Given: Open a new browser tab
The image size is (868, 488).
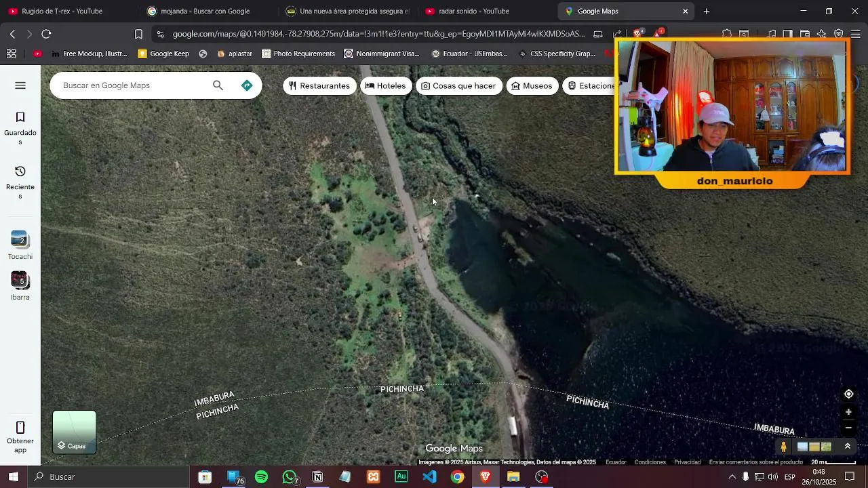Looking at the screenshot, I should tap(707, 12).
